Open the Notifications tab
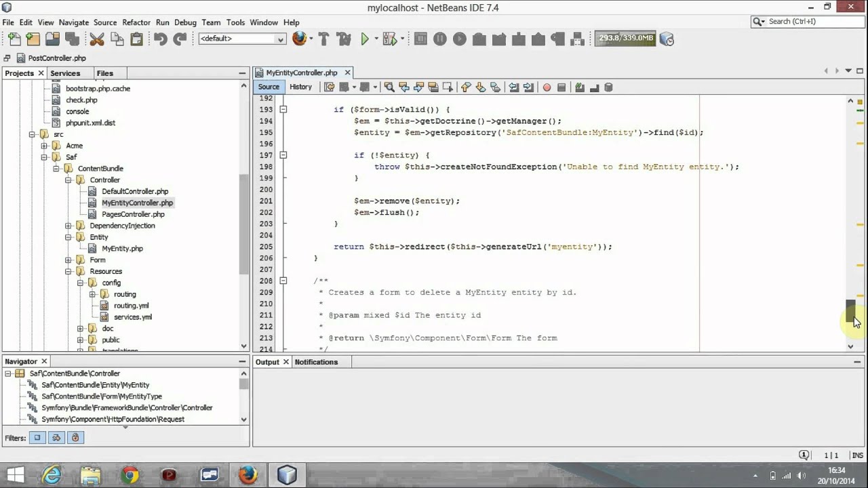868x488 pixels. [316, 362]
